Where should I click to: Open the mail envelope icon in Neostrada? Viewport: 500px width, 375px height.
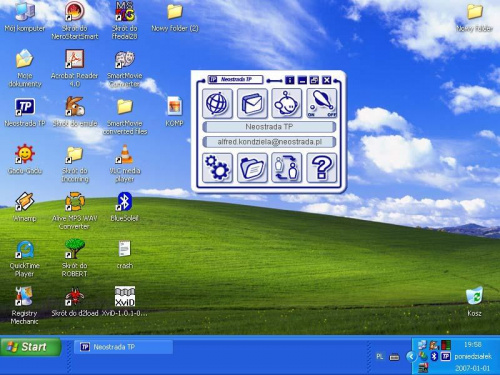[x=252, y=103]
